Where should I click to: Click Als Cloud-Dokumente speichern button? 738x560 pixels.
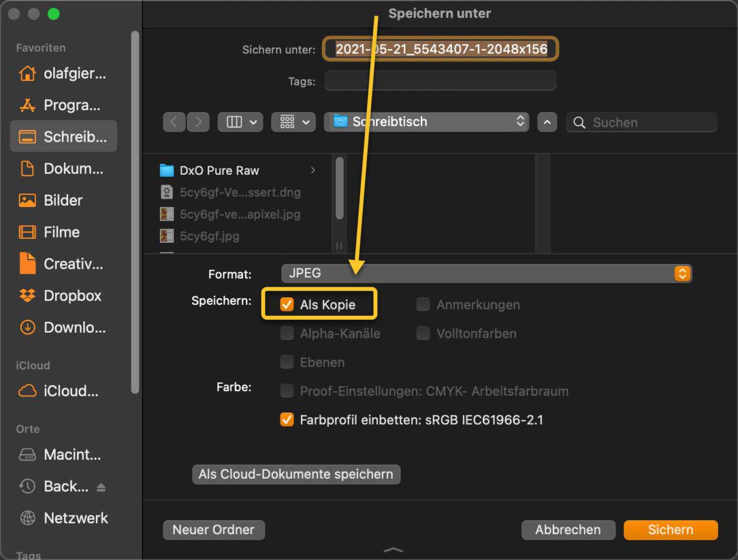point(296,474)
